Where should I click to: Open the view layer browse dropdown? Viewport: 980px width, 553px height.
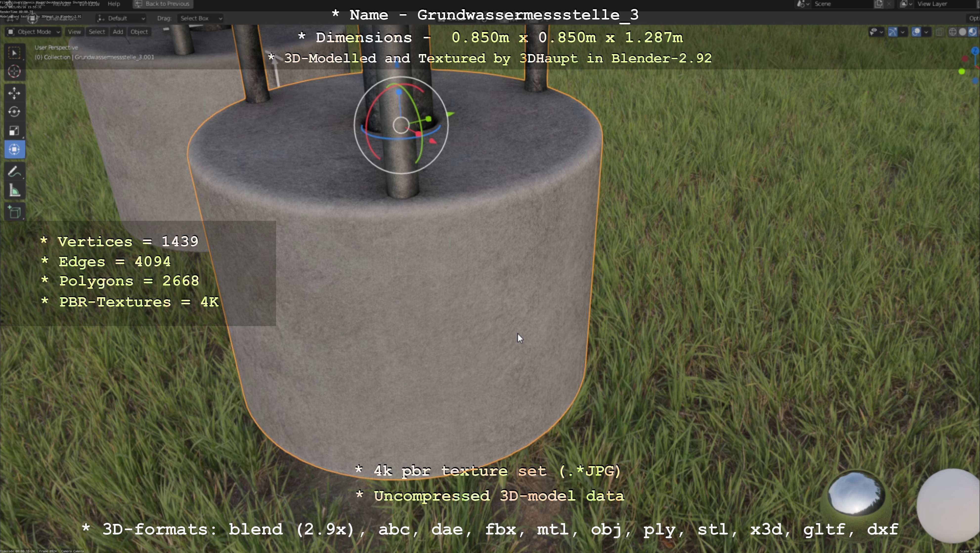click(906, 4)
